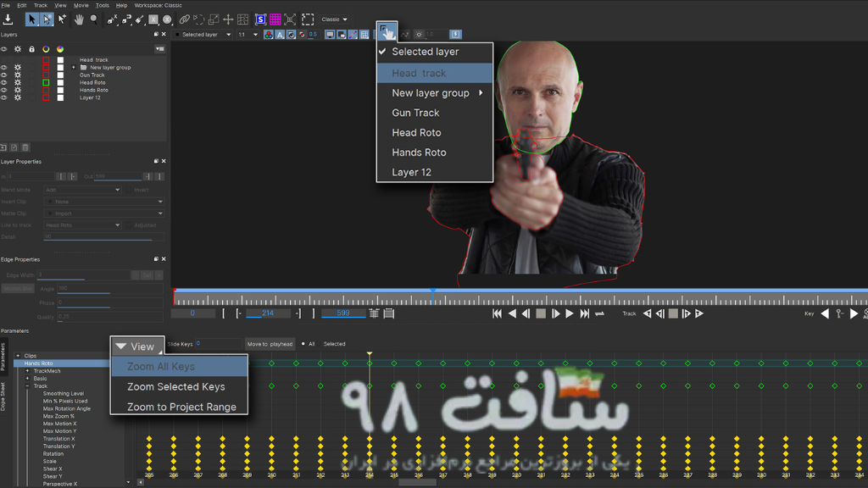Open the 1:1 zoom dropdown
The width and height of the screenshot is (868, 488).
[x=248, y=34]
